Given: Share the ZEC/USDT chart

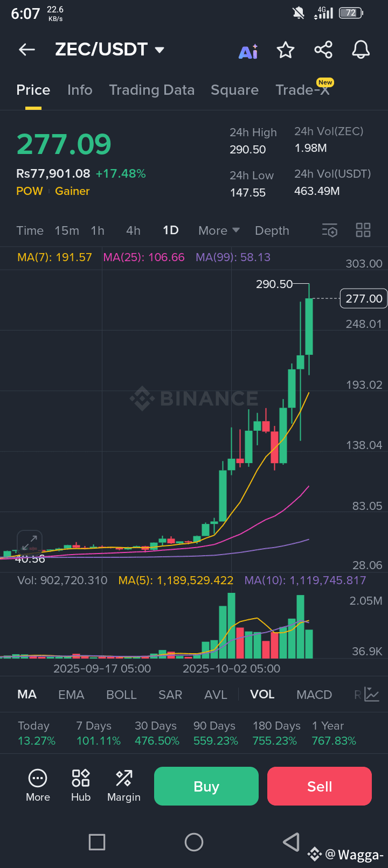Looking at the screenshot, I should coord(323,50).
